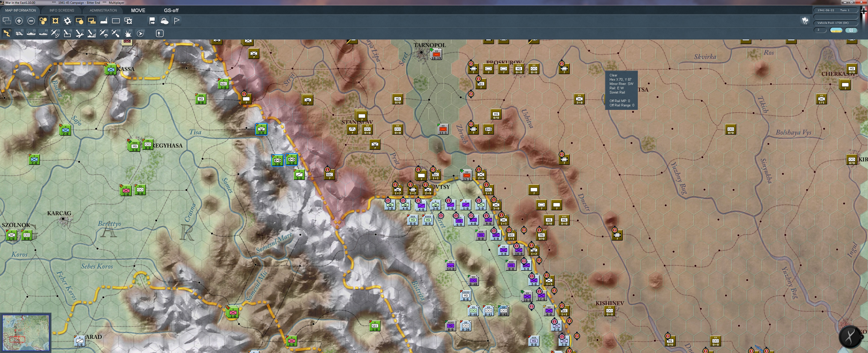Zoom in the map with plus icon
Screen dimensions: 868x353
point(19,21)
